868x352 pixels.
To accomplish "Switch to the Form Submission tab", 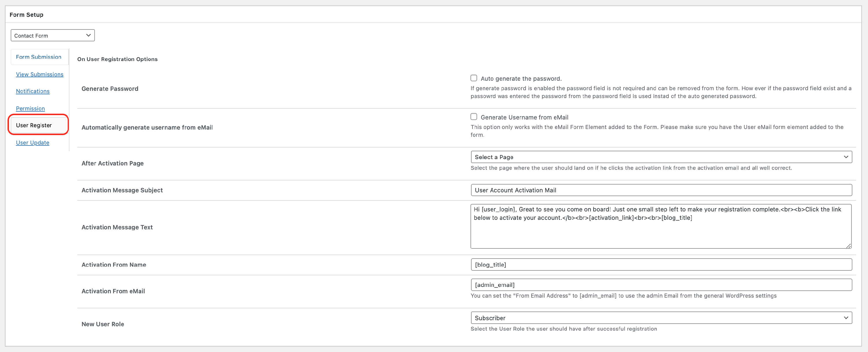I will point(39,57).
